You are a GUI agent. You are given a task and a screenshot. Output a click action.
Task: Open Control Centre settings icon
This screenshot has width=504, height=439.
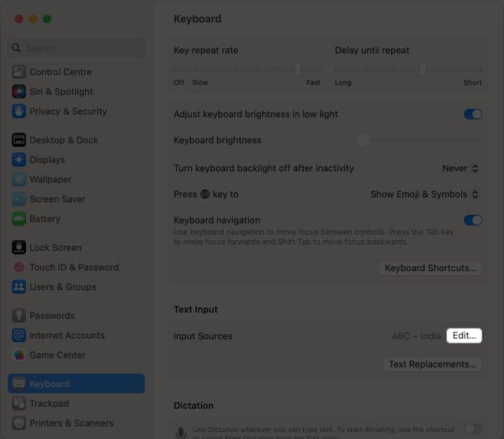[x=19, y=72]
